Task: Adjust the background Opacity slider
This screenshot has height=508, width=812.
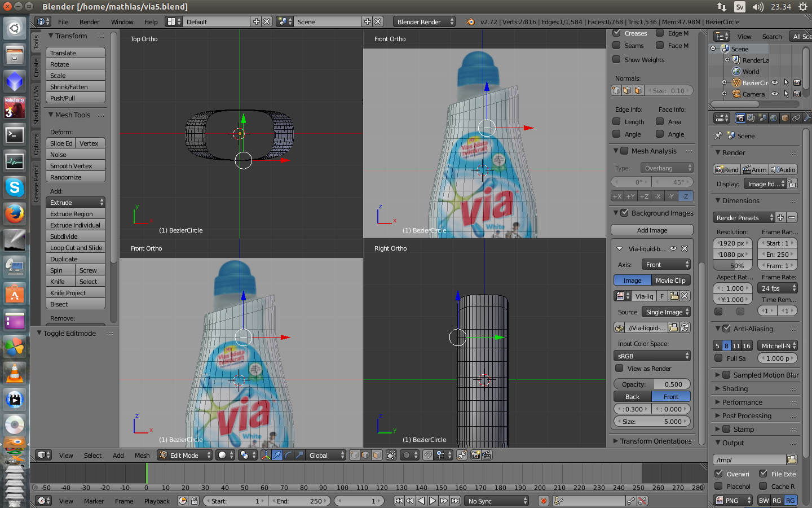Action: [652, 384]
